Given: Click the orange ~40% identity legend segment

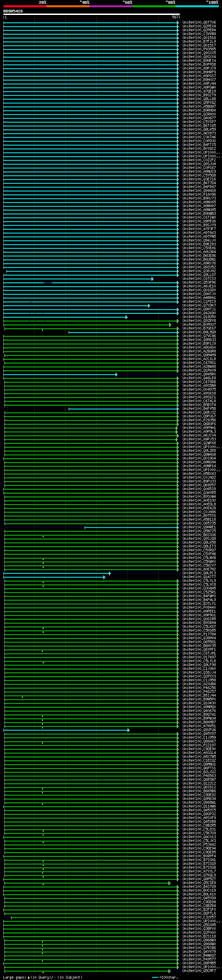Looking at the screenshot, I should coord(68,6).
